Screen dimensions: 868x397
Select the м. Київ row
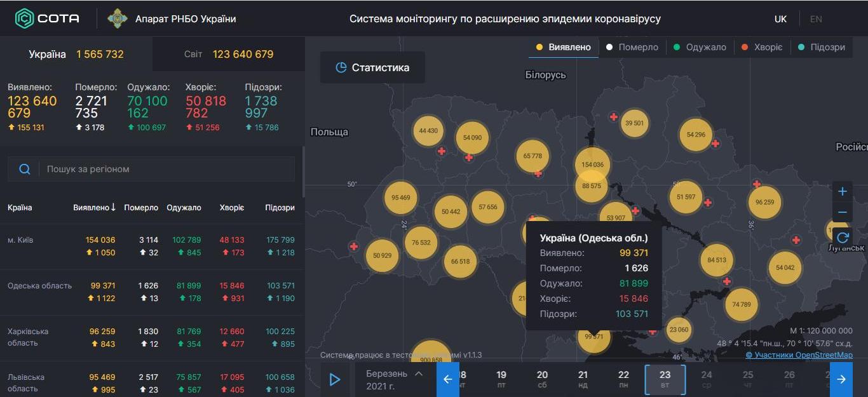(x=151, y=246)
